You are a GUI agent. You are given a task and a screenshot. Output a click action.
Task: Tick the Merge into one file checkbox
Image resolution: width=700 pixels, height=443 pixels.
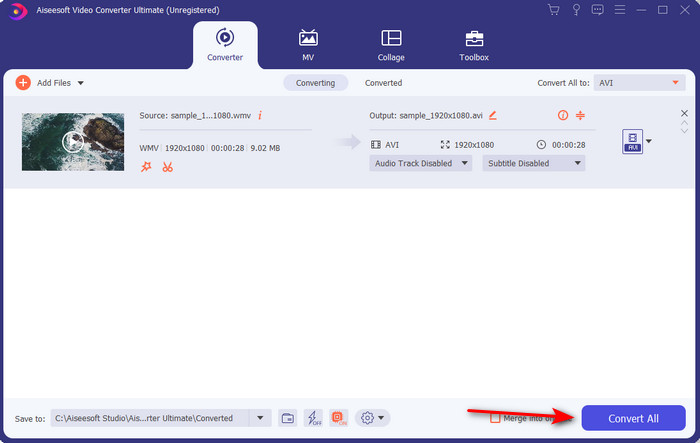(495, 418)
